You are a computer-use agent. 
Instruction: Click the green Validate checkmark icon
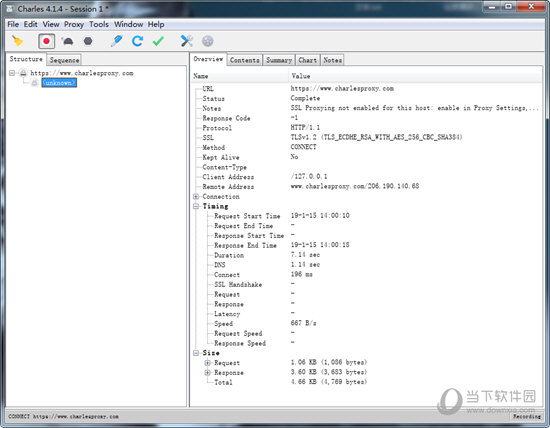coord(158,41)
